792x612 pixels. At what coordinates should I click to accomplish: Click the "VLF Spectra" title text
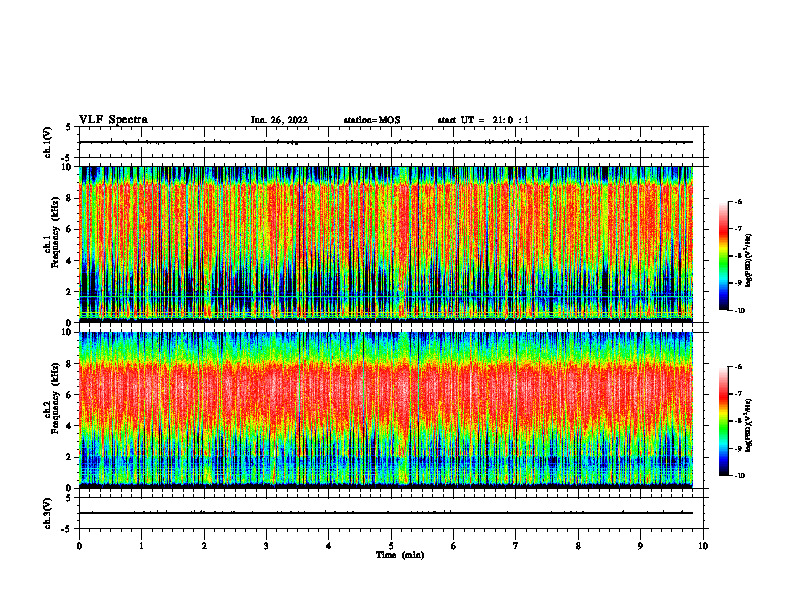113,120
